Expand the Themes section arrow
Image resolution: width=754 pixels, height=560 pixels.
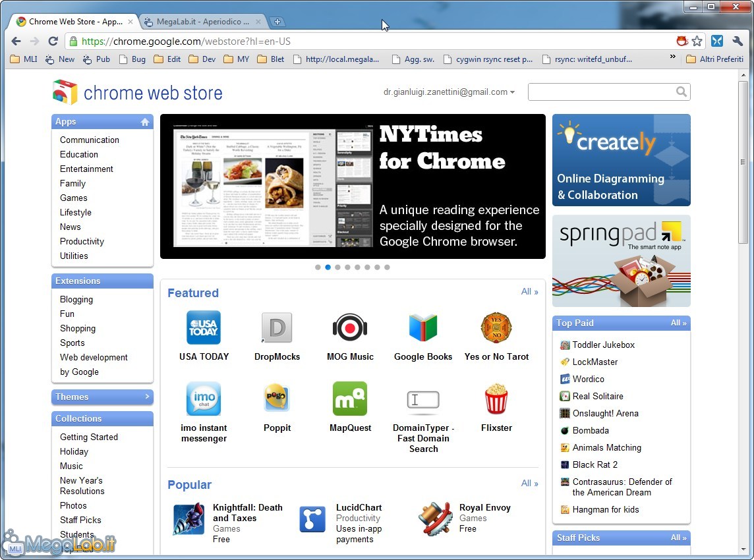pyautogui.click(x=147, y=397)
